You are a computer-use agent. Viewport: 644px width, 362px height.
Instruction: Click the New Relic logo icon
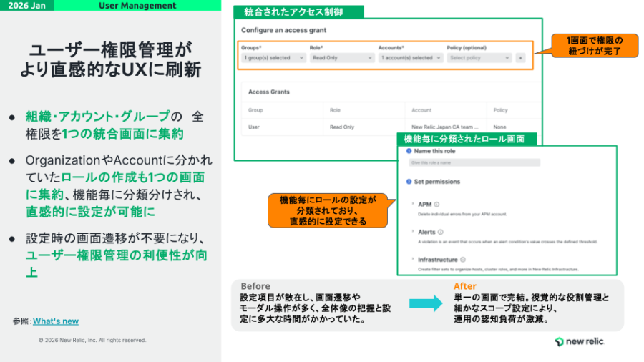click(559, 342)
